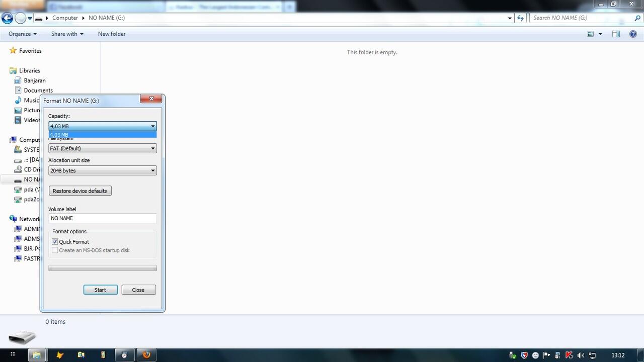Click the Change your view icon
The height and width of the screenshot is (362, 644).
(x=591, y=34)
